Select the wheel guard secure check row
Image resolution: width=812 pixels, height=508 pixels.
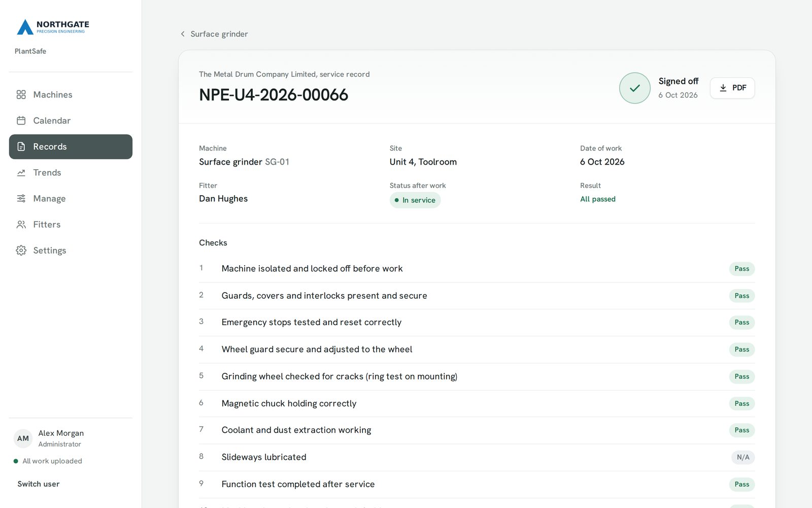coord(477,350)
